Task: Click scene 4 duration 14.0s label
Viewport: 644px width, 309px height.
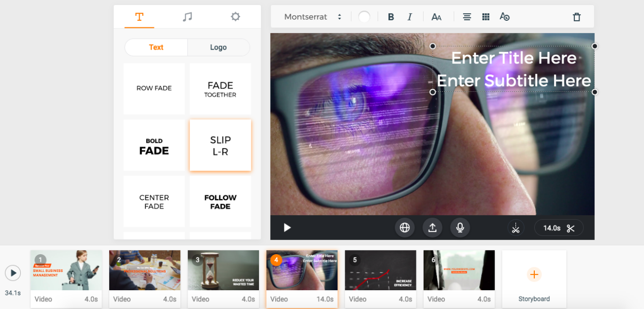Action: 325,299
